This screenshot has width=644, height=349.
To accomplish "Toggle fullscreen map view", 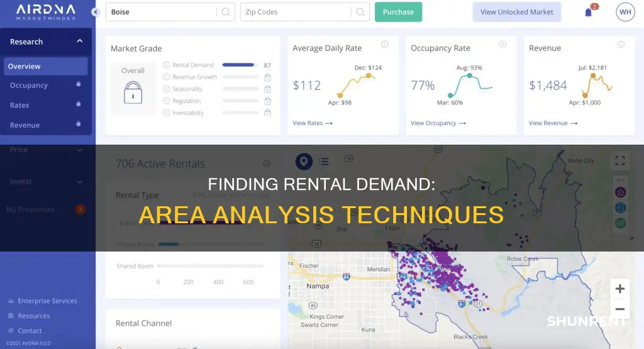I will click(x=620, y=160).
